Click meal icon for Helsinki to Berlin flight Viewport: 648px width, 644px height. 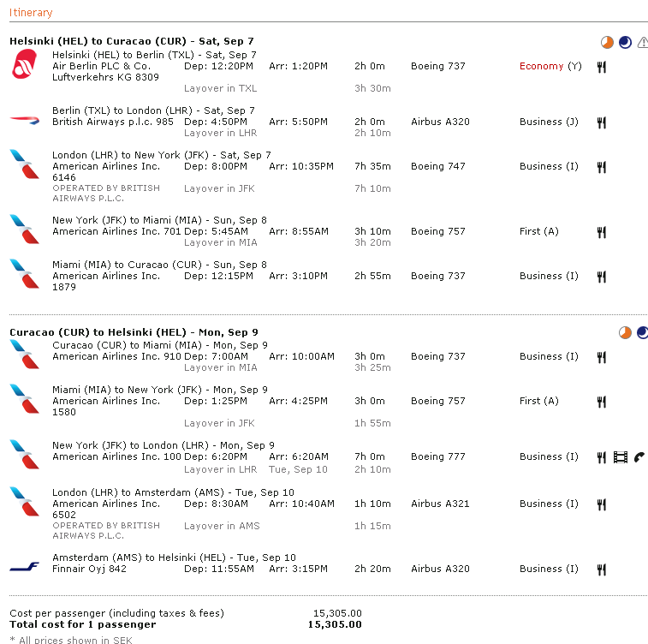point(601,67)
